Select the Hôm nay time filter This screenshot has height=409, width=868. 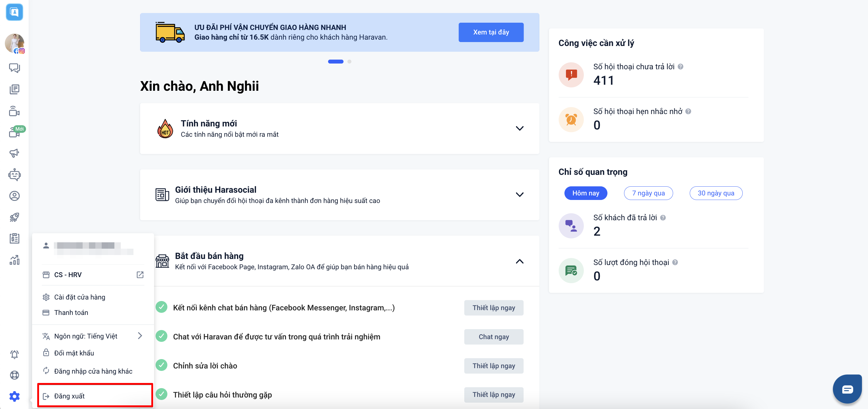coord(585,193)
